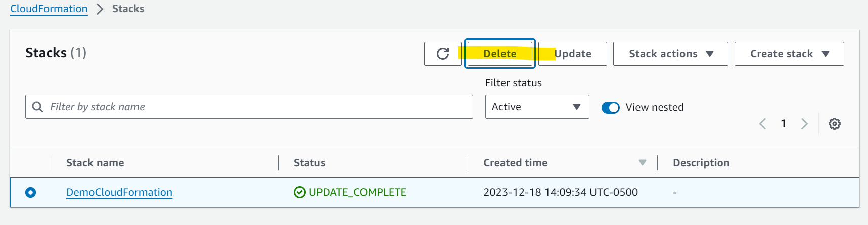Viewport: 868px width, 225px height.
Task: Click the Update button
Action: [x=572, y=54]
